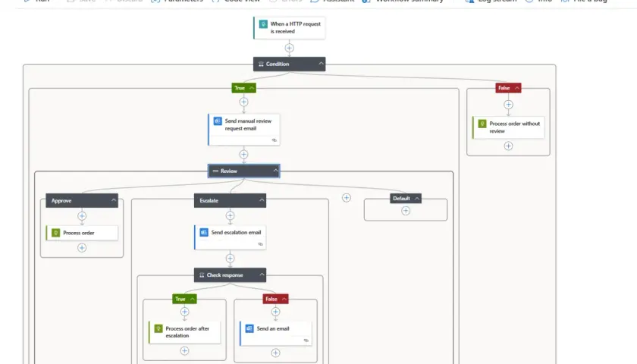Select the Default case label
The image size is (637, 364).
(401, 199)
